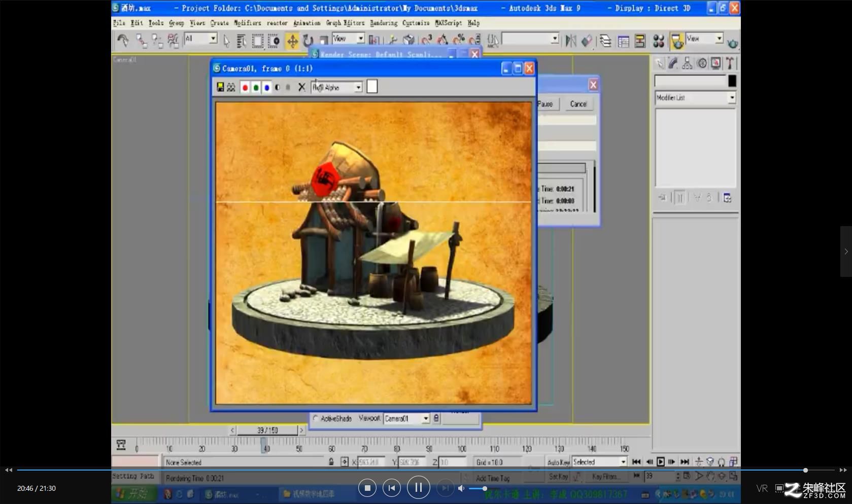Cancel the rendering in progress dialog
Screen dimensions: 852x504
578,104
